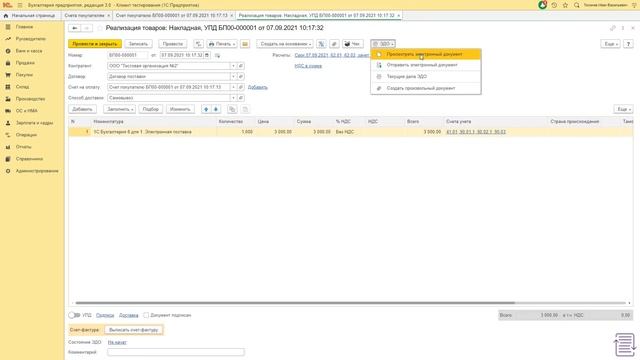Click paperclip attachments icon in toolbar
Image resolution: width=640 pixels, height=360 pixels.
[334, 44]
